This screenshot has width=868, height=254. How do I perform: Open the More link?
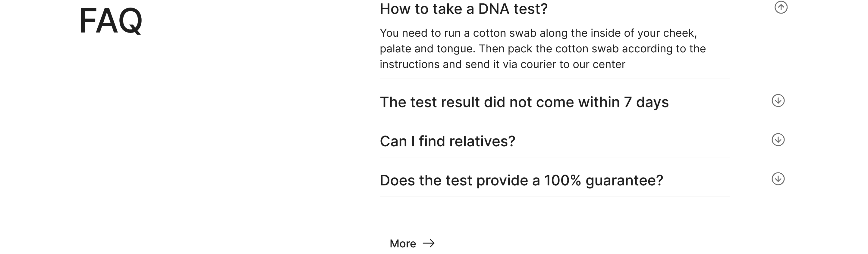click(403, 243)
